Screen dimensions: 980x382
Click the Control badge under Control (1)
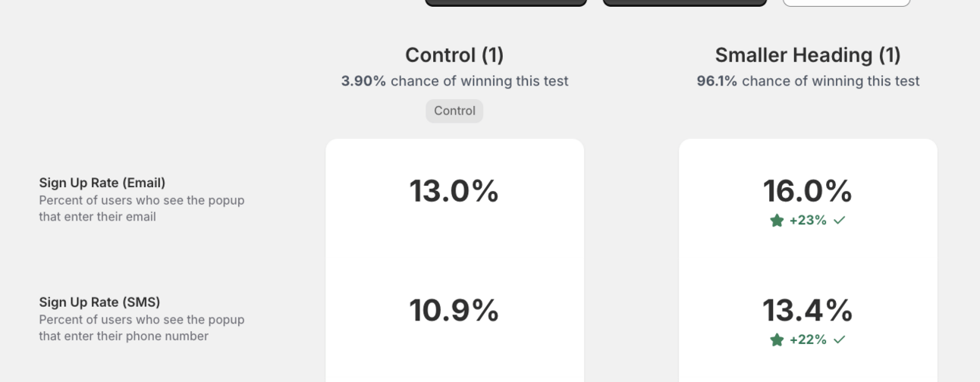454,111
